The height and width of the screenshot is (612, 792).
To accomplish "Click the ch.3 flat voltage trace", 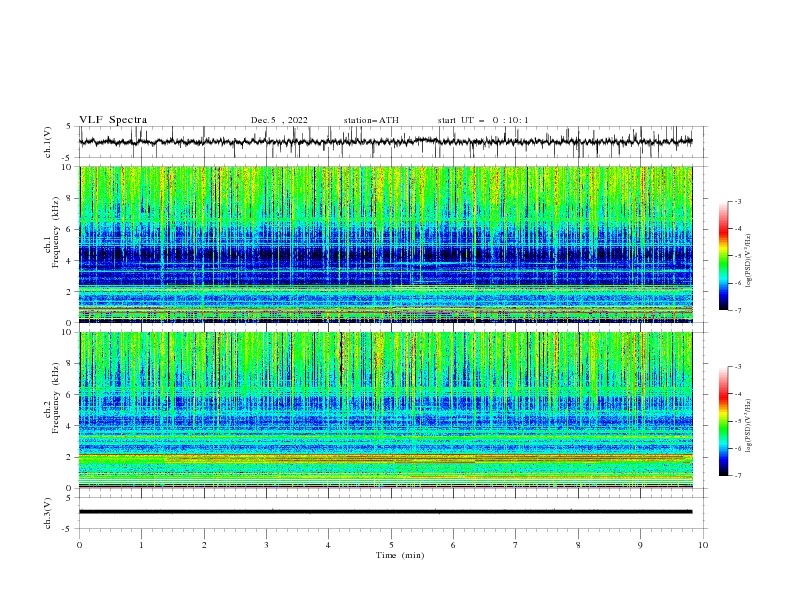I will 385,512.
